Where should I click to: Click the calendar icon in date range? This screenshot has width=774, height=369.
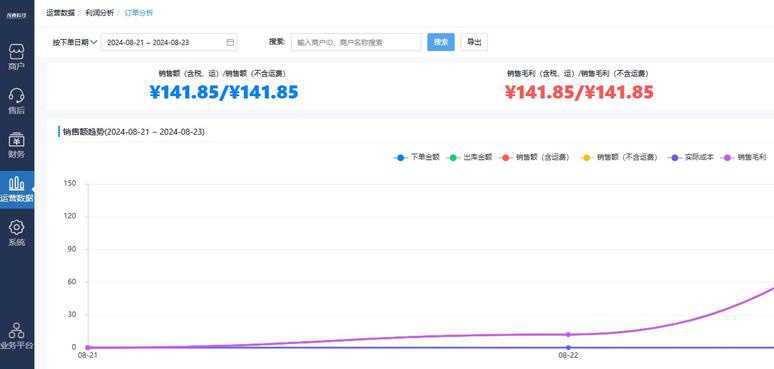tap(230, 42)
